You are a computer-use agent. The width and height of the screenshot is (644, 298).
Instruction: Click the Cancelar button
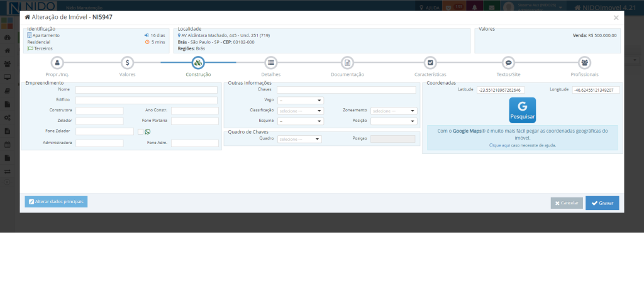(x=566, y=203)
